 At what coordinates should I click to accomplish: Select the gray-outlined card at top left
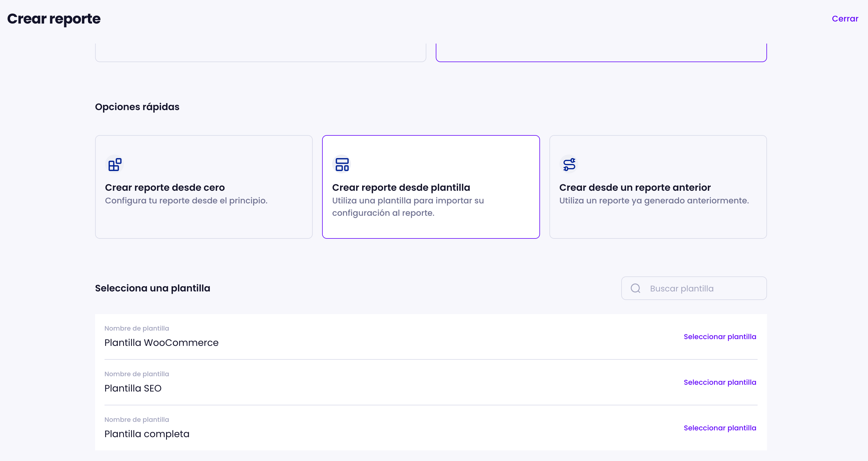click(x=261, y=52)
